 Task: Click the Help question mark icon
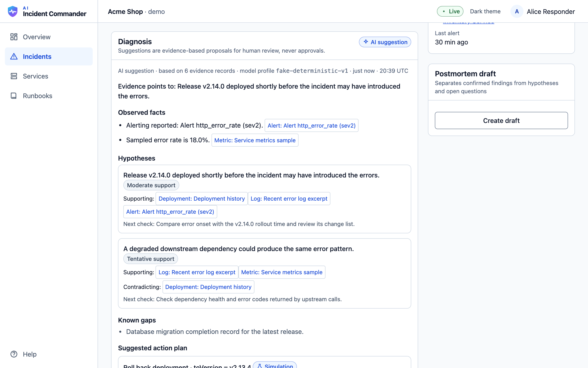tap(14, 354)
